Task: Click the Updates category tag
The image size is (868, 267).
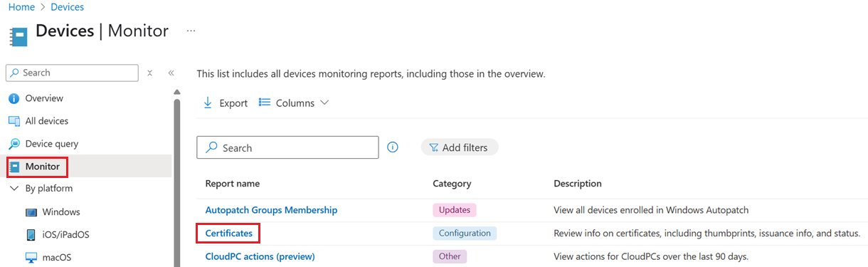Action: (454, 210)
